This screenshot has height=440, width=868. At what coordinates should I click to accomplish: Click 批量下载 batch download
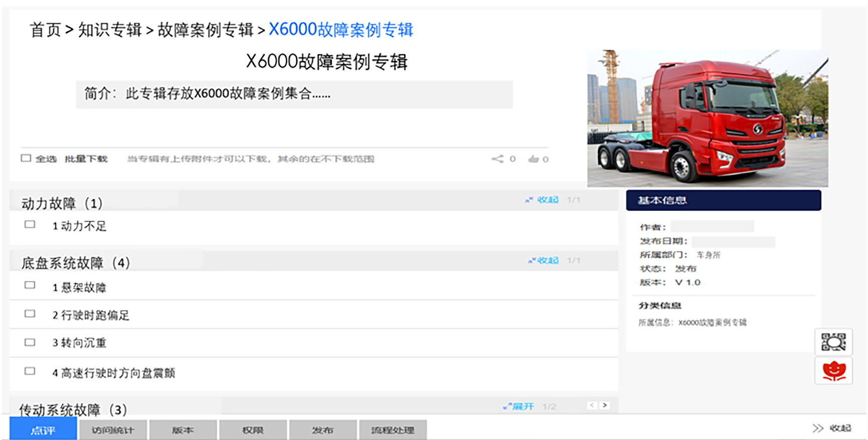(86, 159)
